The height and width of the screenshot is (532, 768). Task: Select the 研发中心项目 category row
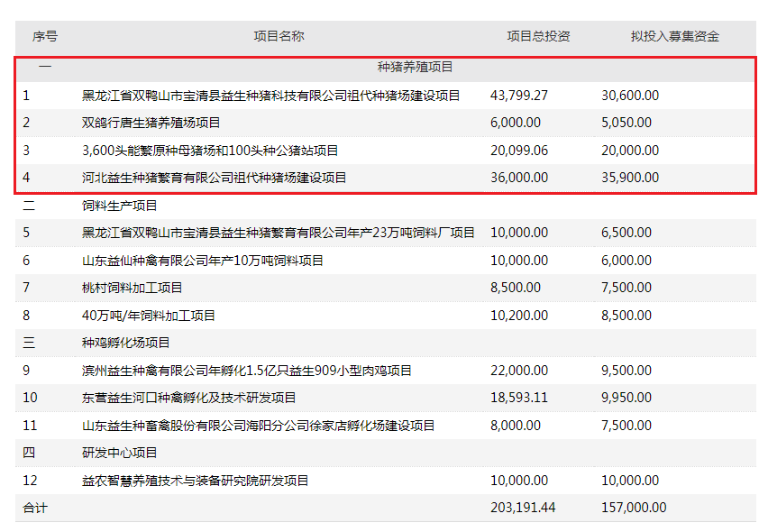click(x=386, y=453)
